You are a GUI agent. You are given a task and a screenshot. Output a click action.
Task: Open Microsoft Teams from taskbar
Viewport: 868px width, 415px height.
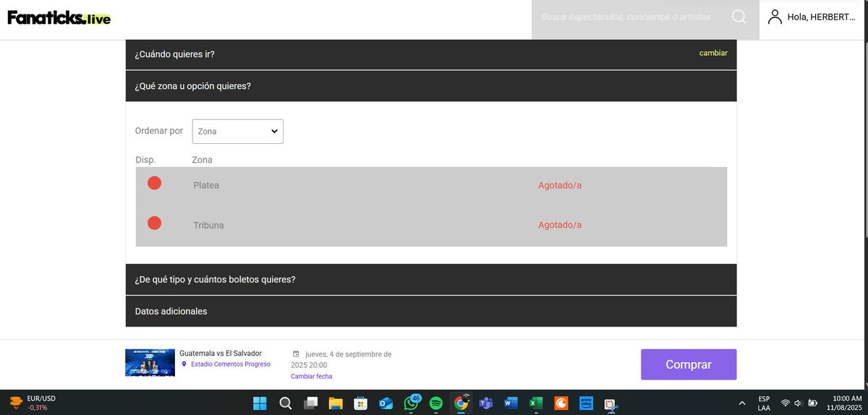click(486, 403)
